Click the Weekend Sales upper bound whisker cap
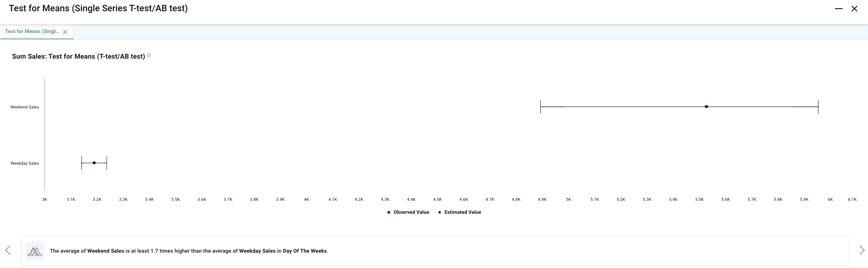Screen dimensions: 868x268 coord(818,107)
